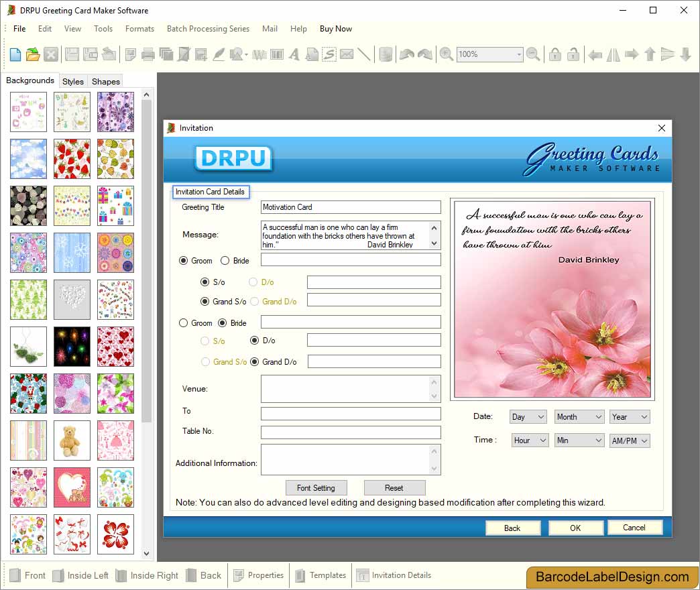Open the Buy Now menu
This screenshot has width=700, height=590.
point(336,29)
